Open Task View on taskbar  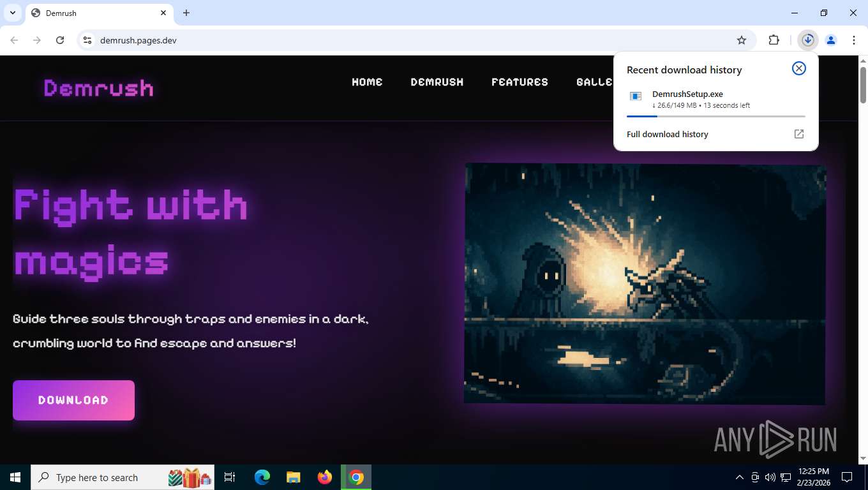click(x=230, y=477)
